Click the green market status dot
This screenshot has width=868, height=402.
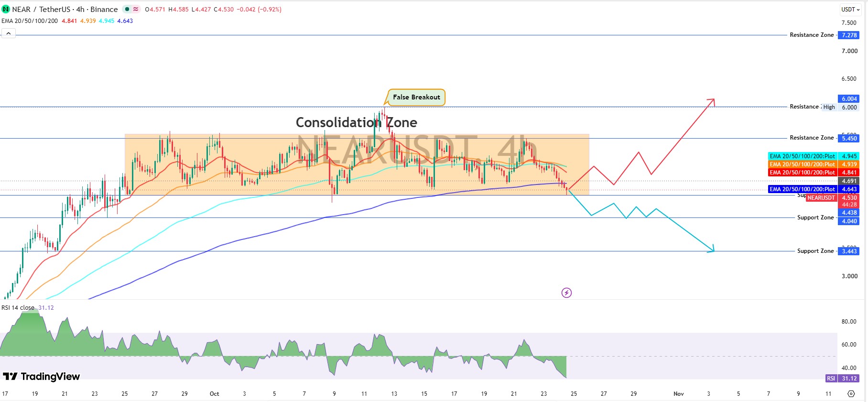(x=127, y=9)
